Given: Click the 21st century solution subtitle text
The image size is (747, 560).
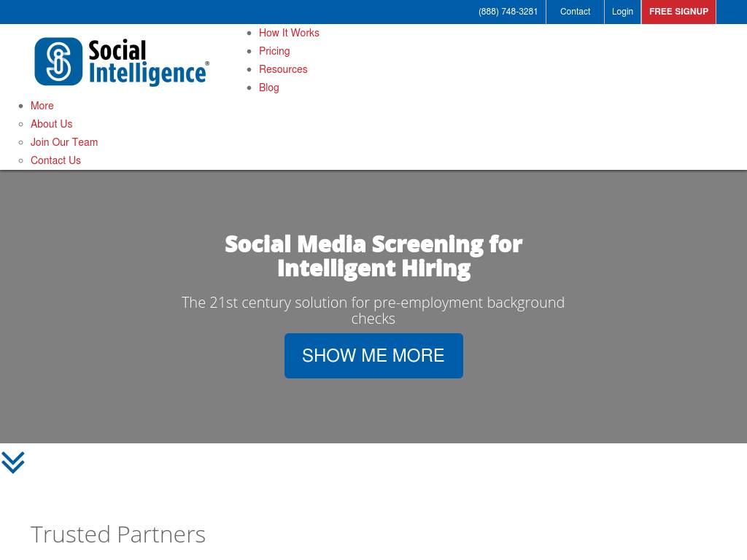Looking at the screenshot, I should [373, 311].
